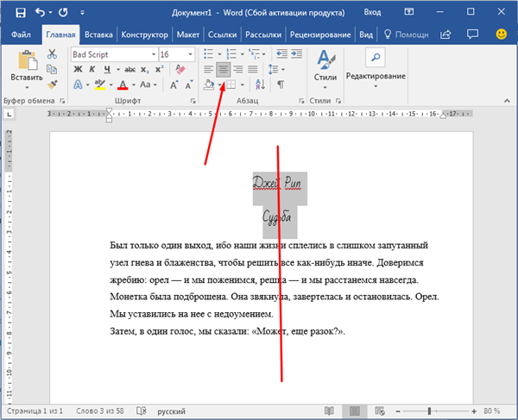518x420 pixels.
Task: Increase font size with A up icon
Action: click(174, 85)
